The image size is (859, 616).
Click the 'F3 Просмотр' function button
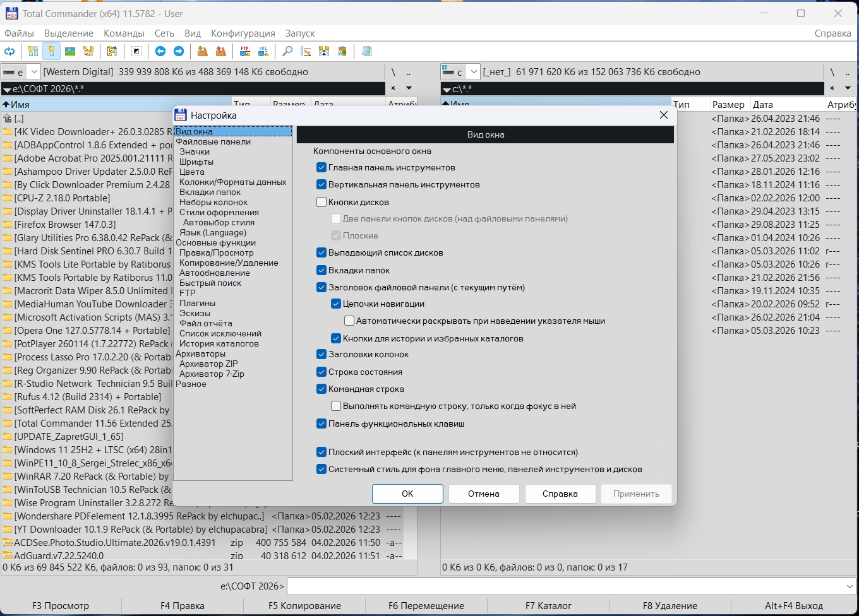pos(61,606)
